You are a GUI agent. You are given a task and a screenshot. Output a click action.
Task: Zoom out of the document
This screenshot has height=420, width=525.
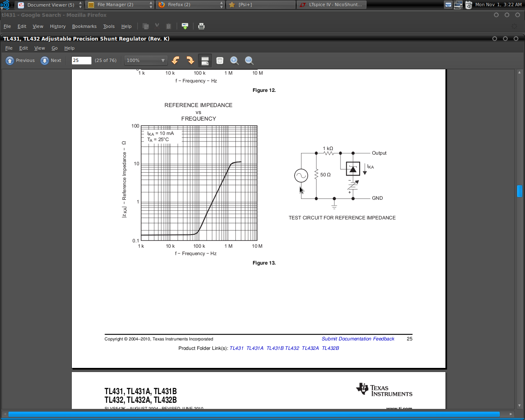[x=249, y=60]
